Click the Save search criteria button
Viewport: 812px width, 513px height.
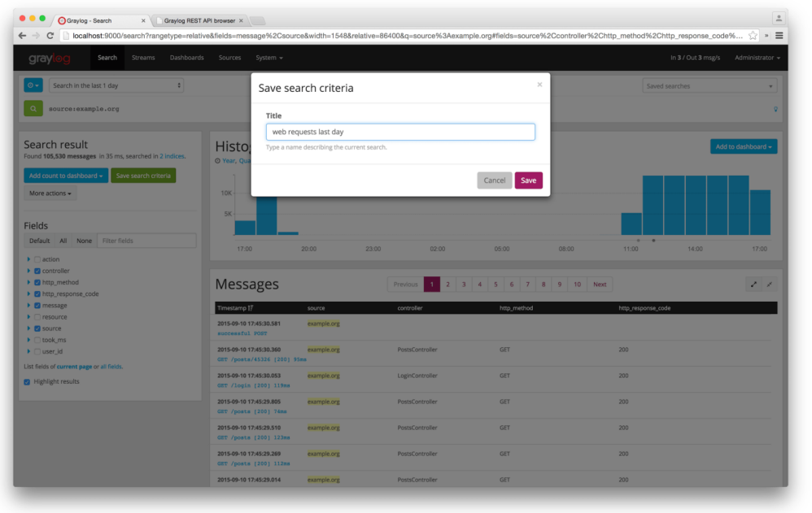143,176
